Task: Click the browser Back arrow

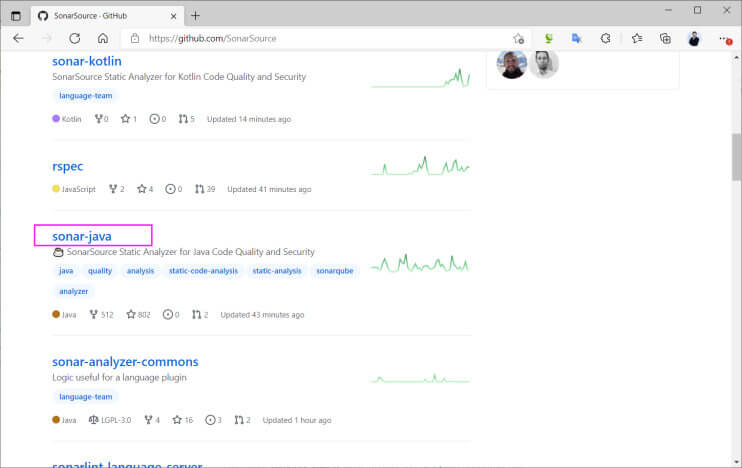Action: point(18,38)
